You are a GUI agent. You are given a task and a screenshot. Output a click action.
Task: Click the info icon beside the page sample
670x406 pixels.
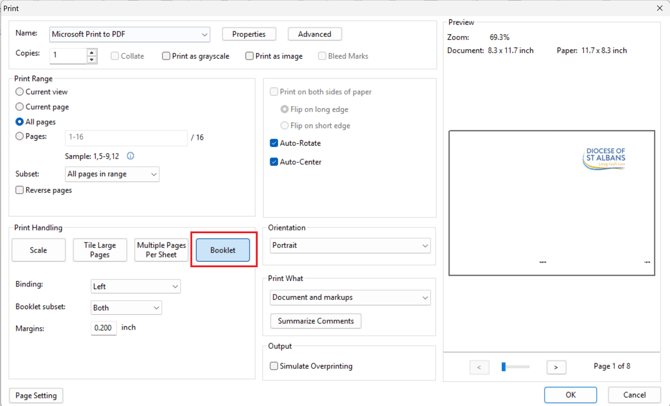tap(130, 156)
